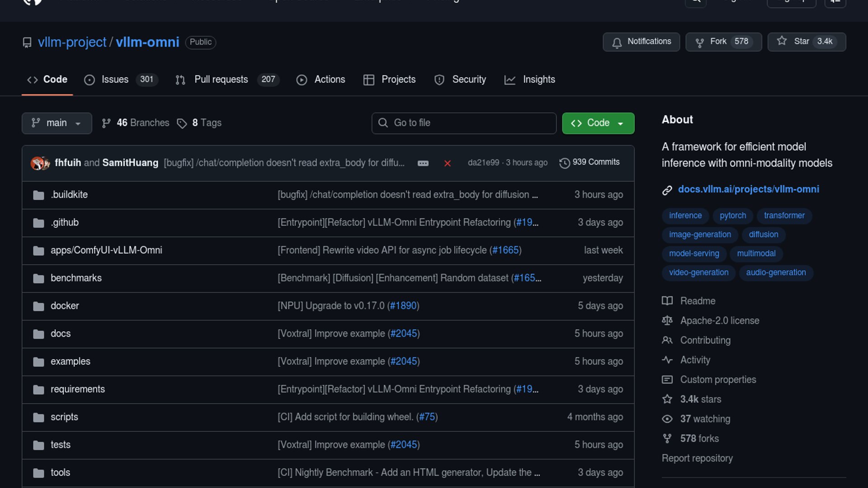
Task: Switch to the Pull requests tab
Action: click(x=221, y=80)
